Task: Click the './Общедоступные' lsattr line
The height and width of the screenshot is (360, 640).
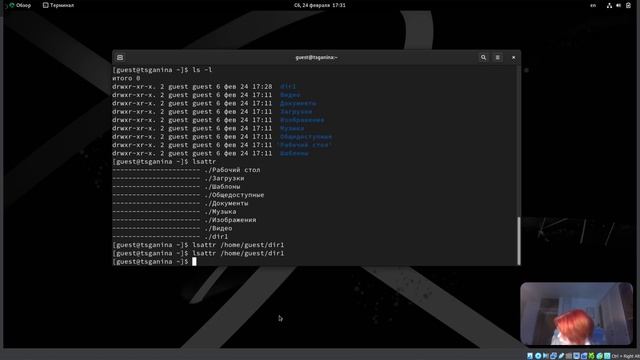Action: tap(189, 195)
